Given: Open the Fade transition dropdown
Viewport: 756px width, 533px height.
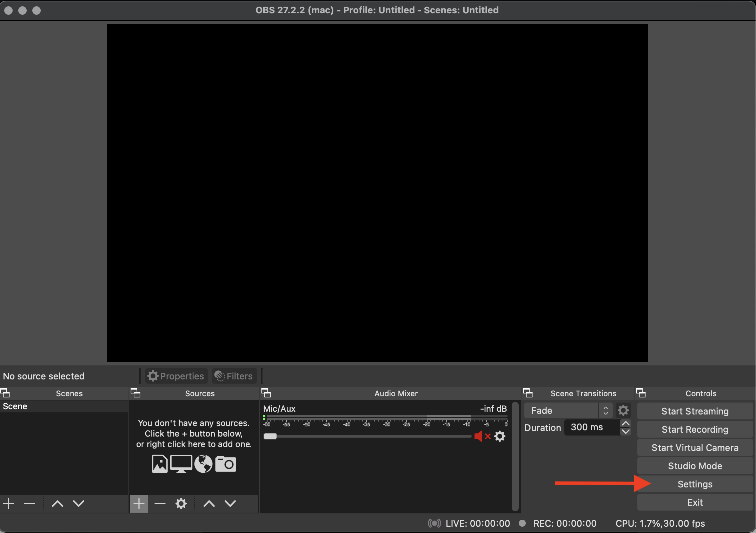Looking at the screenshot, I should coord(568,410).
